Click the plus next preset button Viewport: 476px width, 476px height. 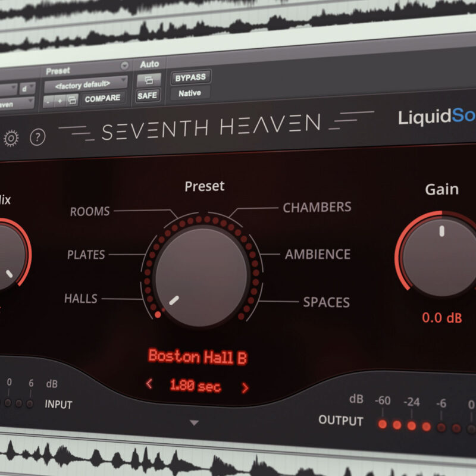(60, 101)
